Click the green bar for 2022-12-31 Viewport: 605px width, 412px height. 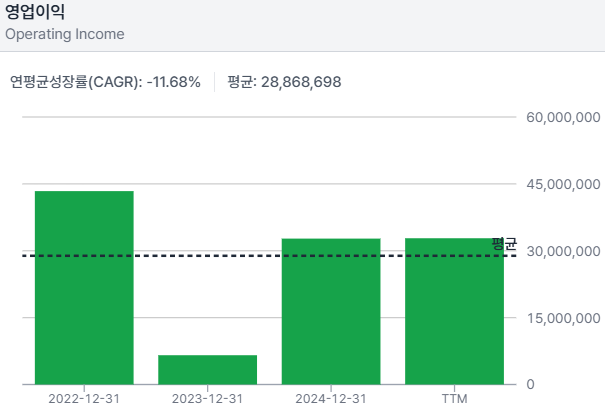[x=84, y=287]
